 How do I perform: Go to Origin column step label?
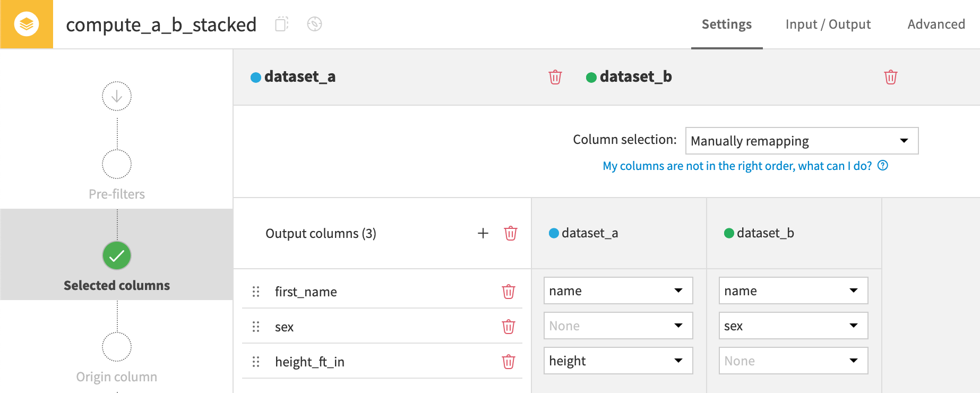coord(117,377)
